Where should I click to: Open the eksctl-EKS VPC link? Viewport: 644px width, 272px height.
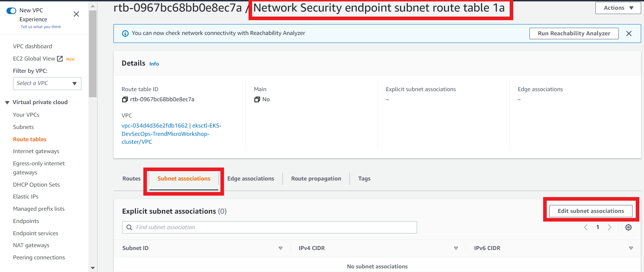tap(171, 134)
